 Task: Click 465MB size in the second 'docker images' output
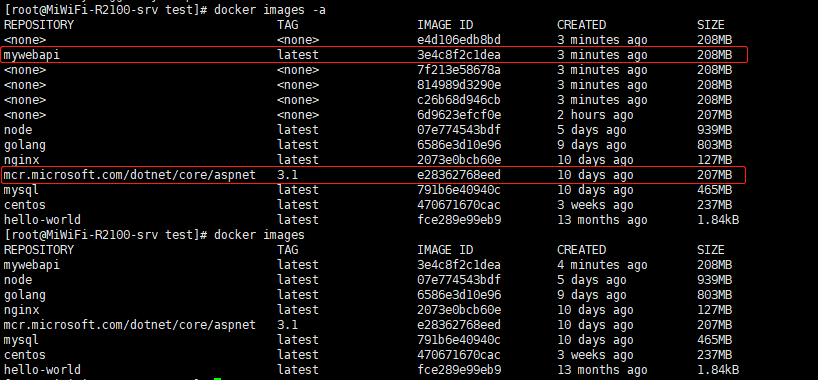(714, 340)
